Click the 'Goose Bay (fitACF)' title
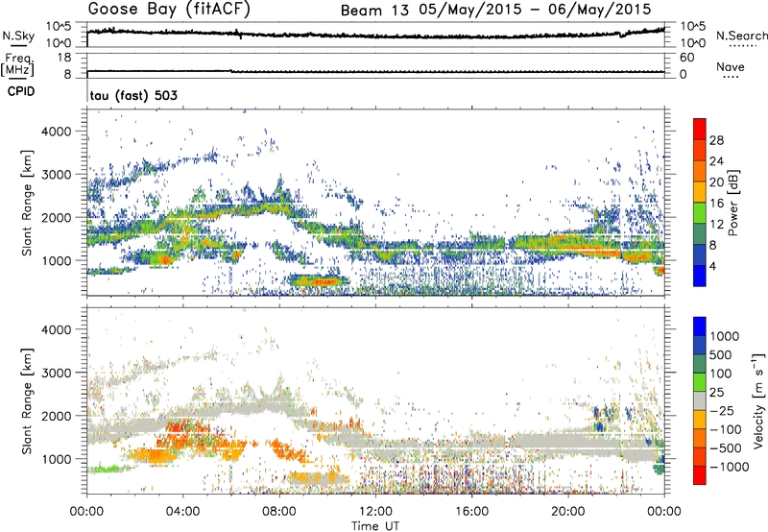 click(169, 10)
